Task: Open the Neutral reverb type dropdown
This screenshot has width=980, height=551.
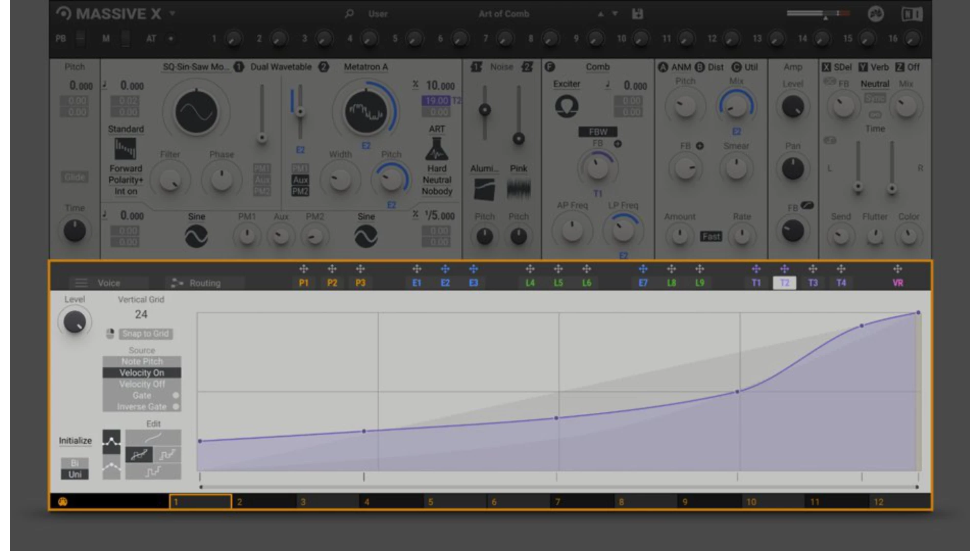Action: [x=875, y=84]
